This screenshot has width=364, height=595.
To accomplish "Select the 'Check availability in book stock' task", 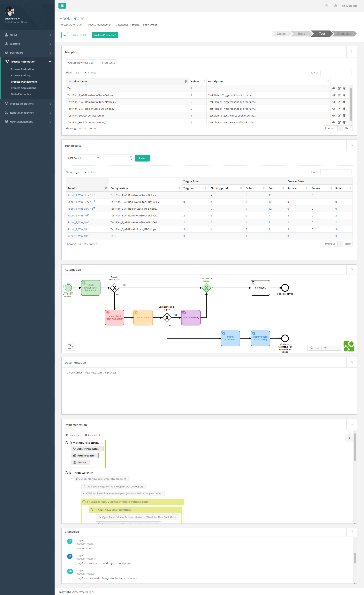I will click(91, 288).
